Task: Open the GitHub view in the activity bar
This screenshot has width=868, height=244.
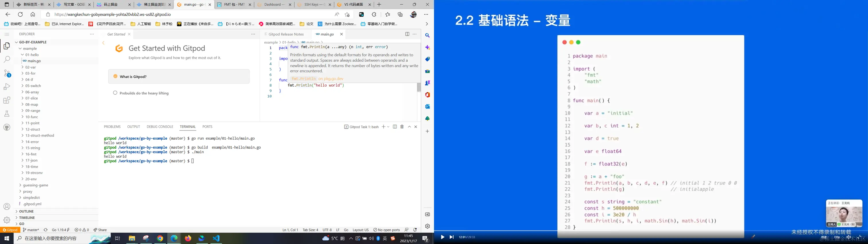Action: coord(7,127)
